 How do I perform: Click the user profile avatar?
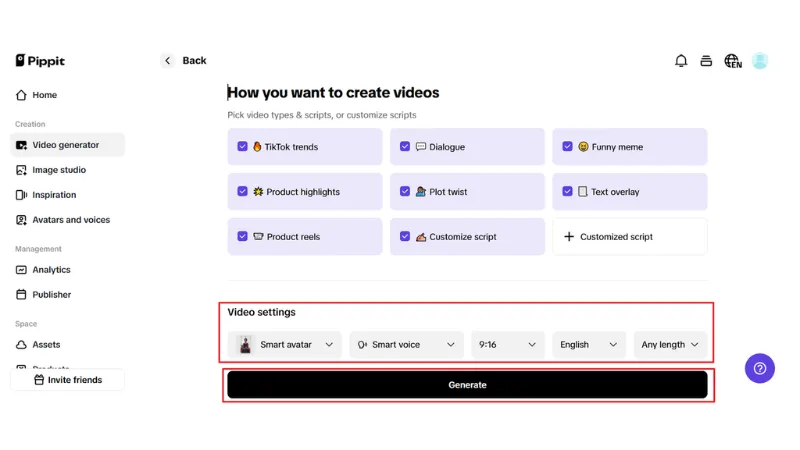pyautogui.click(x=760, y=61)
